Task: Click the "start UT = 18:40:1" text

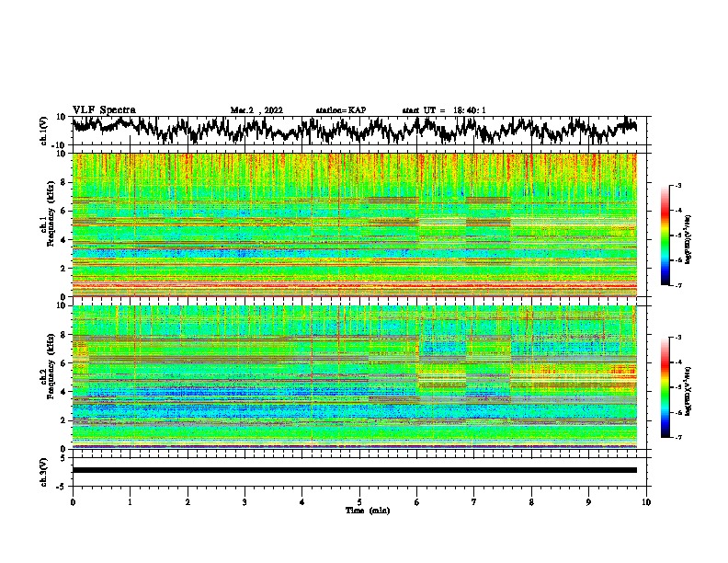Action: click(x=444, y=110)
